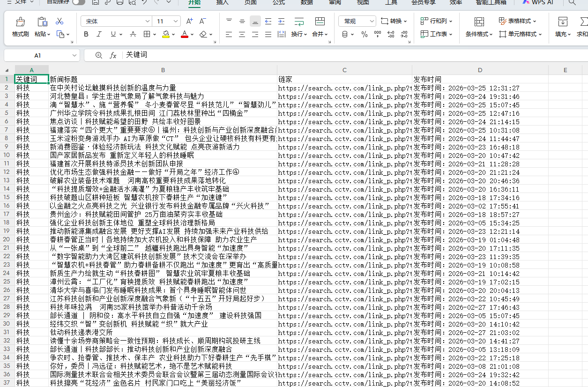Center text horizontally
The width and height of the screenshot is (588, 387).
(x=242, y=34)
